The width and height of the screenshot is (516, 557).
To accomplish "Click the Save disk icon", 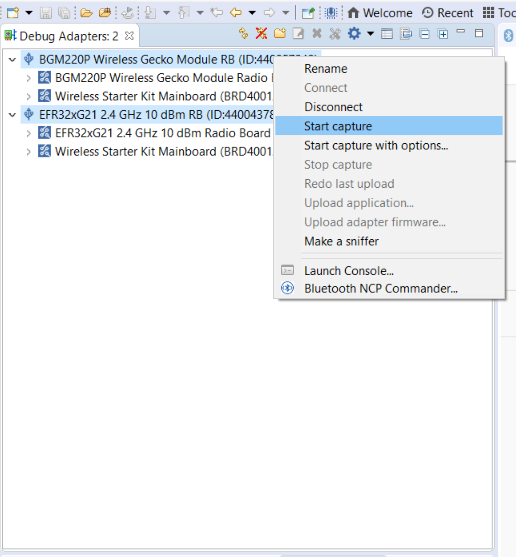I will pyautogui.click(x=46, y=13).
